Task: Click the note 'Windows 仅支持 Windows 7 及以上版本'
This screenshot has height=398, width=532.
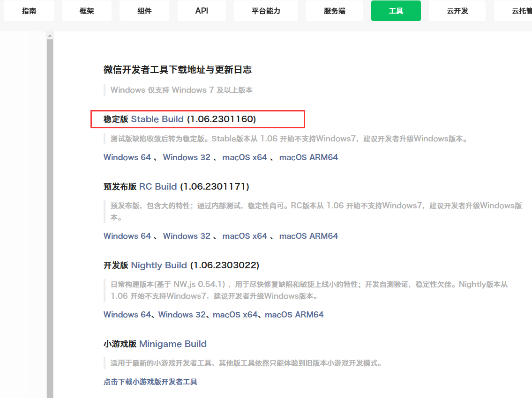Action: (x=181, y=90)
